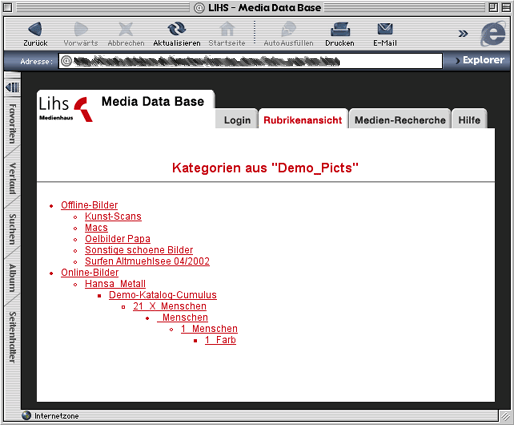Image resolution: width=514 pixels, height=425 pixels.
Task: Click the Startseite home icon
Action: pos(227,29)
